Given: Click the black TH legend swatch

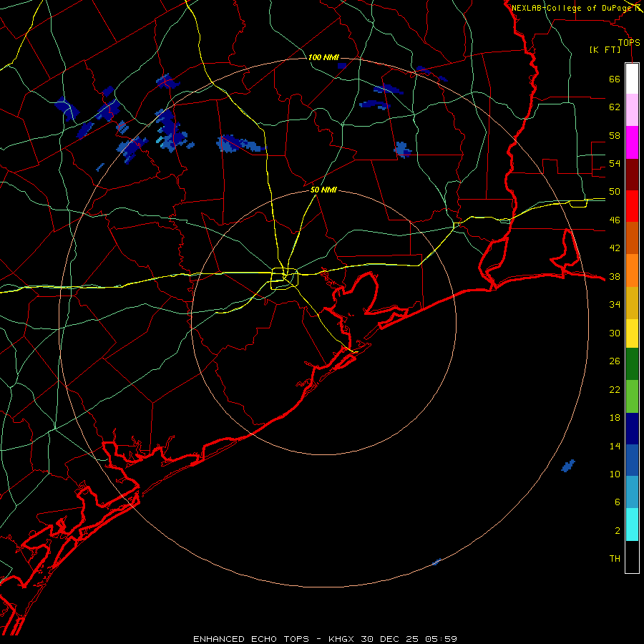Looking at the screenshot, I should pos(632,557).
